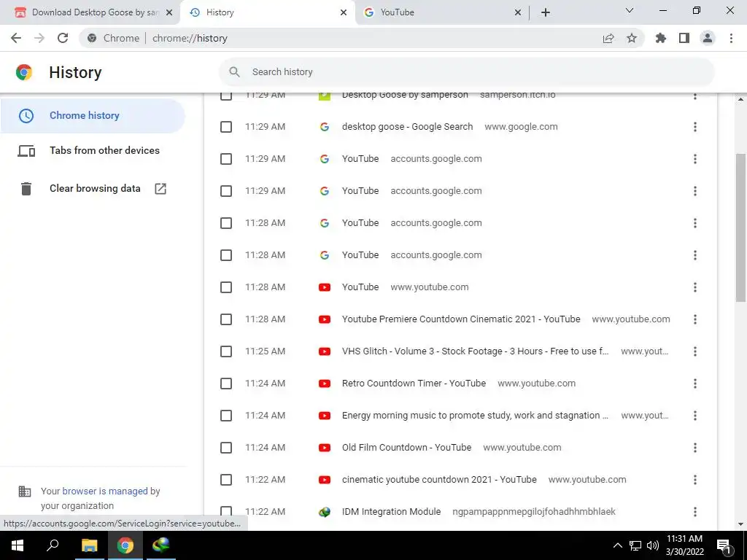747x560 pixels.
Task: Check the VHS Glitch Volume 3 entry
Action: [226, 351]
